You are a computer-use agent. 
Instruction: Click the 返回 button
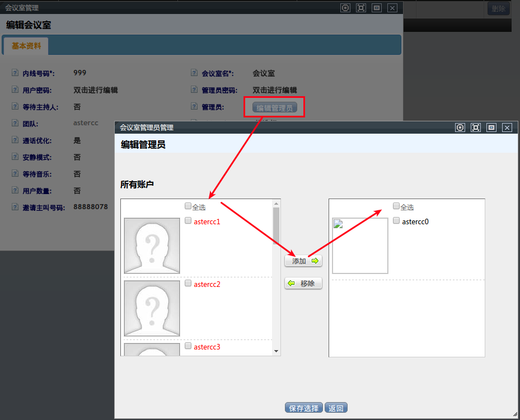[336, 408]
